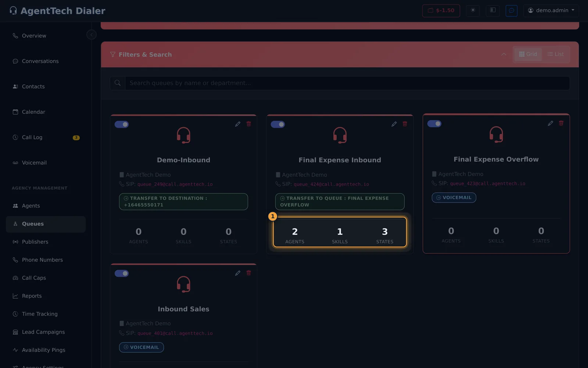
Task: Open the demo.admin user dropdown
Action: coord(551,10)
